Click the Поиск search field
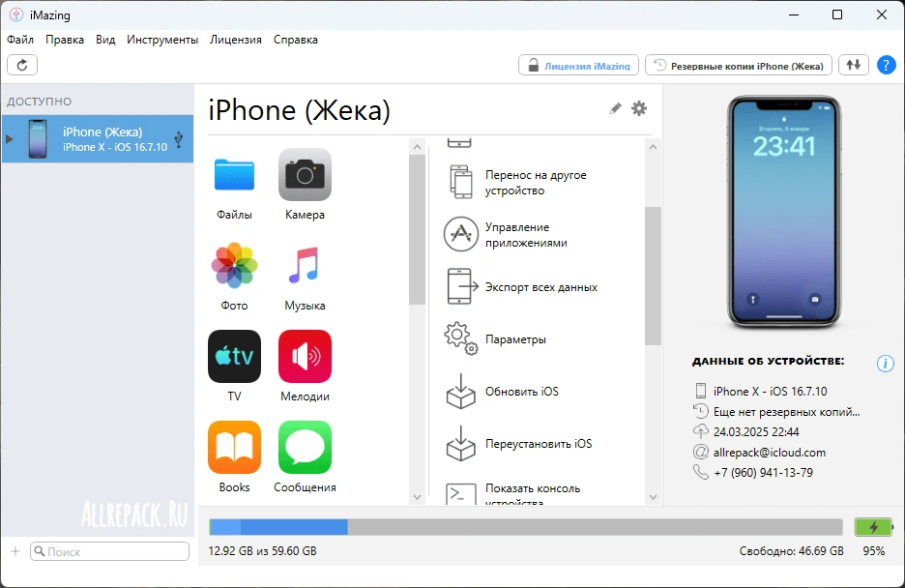This screenshot has width=905, height=588. (109, 551)
